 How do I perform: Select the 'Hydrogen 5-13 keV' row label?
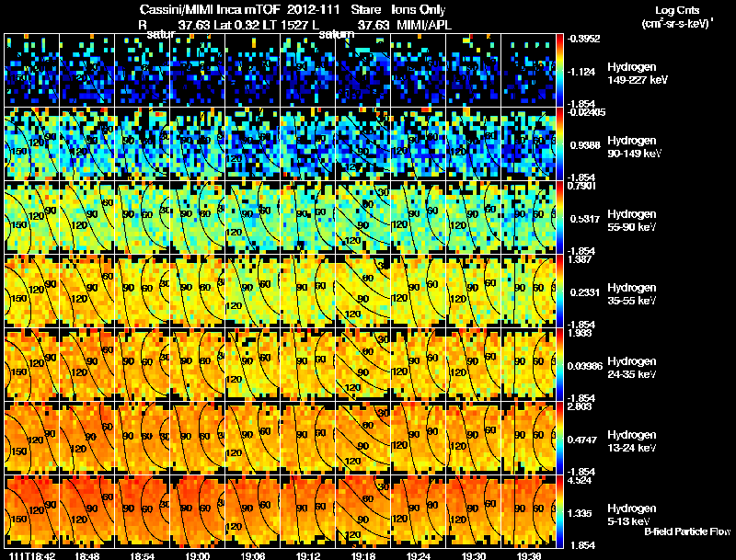631,515
